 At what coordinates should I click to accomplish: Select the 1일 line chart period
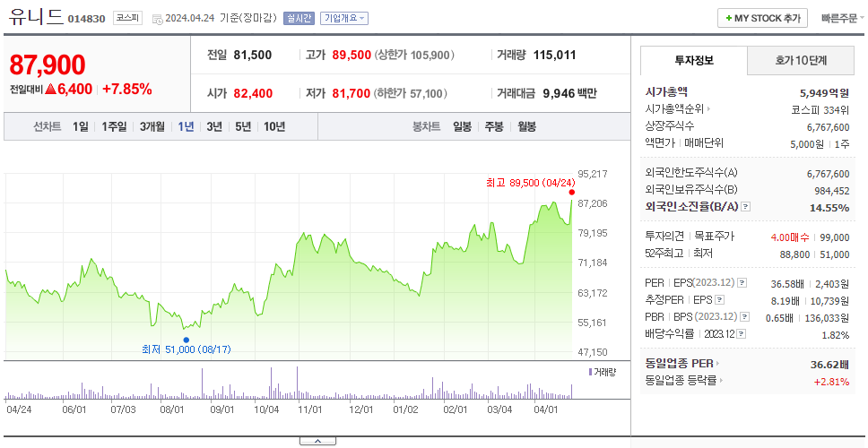coord(81,126)
